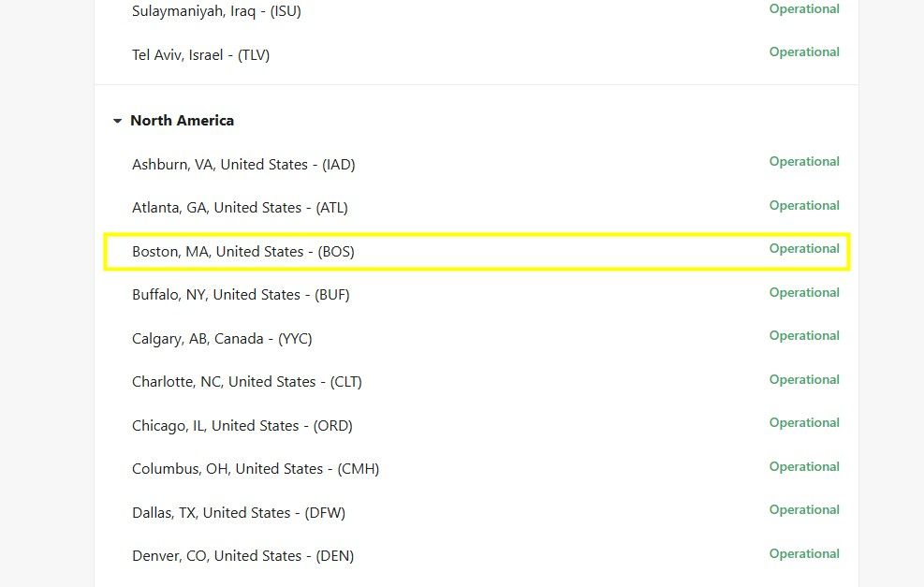This screenshot has height=587, width=924.
Task: Collapse the North America section arrow
Action: tap(117, 121)
